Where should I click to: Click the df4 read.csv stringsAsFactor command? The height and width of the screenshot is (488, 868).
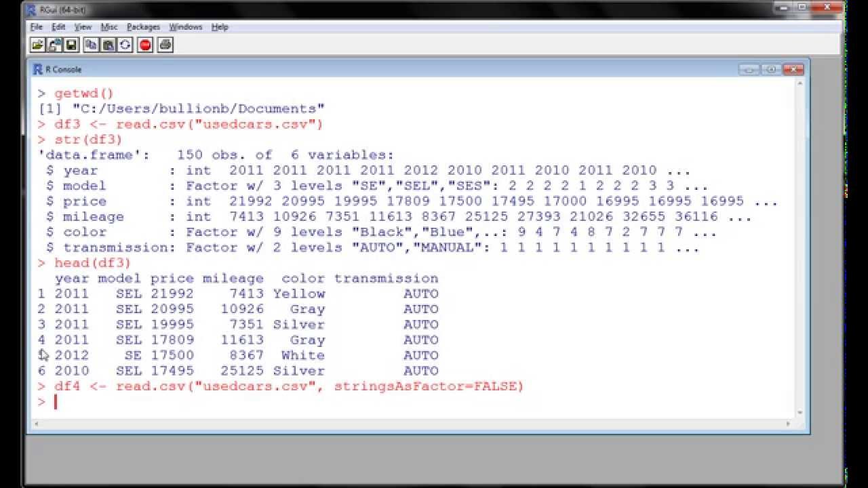[x=281, y=386]
